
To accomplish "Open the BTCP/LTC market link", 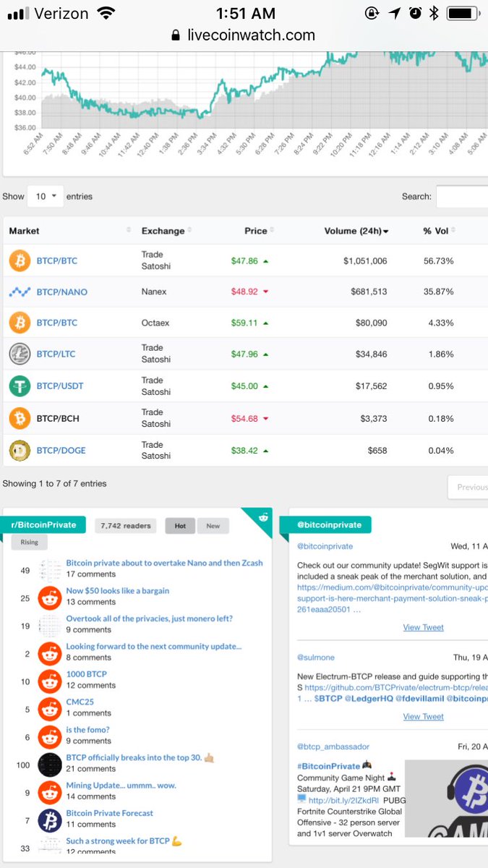I will [56, 354].
